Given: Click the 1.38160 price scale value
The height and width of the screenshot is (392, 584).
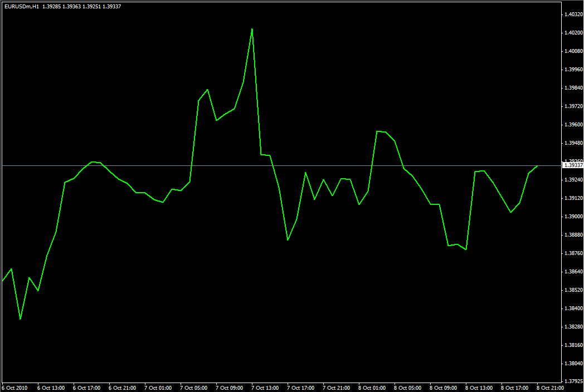Looking at the screenshot, I should pyautogui.click(x=573, y=345).
